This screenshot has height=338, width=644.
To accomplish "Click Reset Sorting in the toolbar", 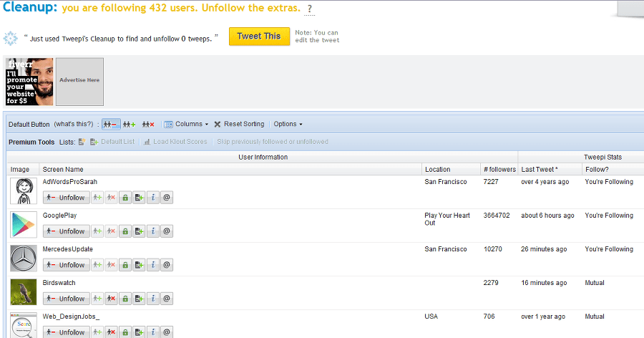I will pos(239,124).
